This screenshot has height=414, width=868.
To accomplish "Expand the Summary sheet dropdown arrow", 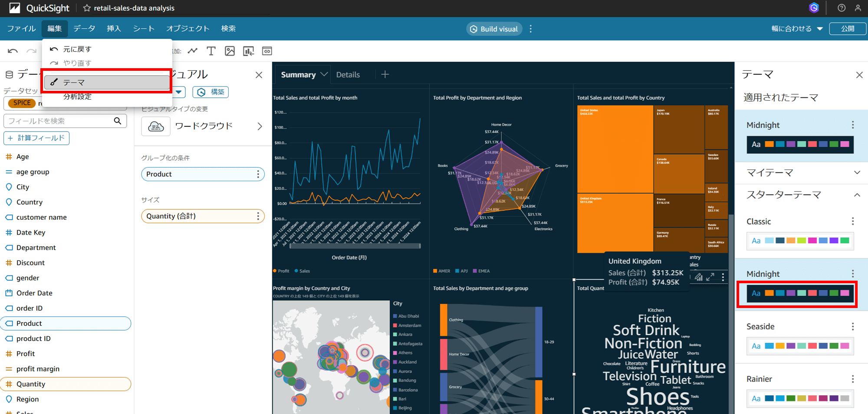I will pyautogui.click(x=324, y=74).
